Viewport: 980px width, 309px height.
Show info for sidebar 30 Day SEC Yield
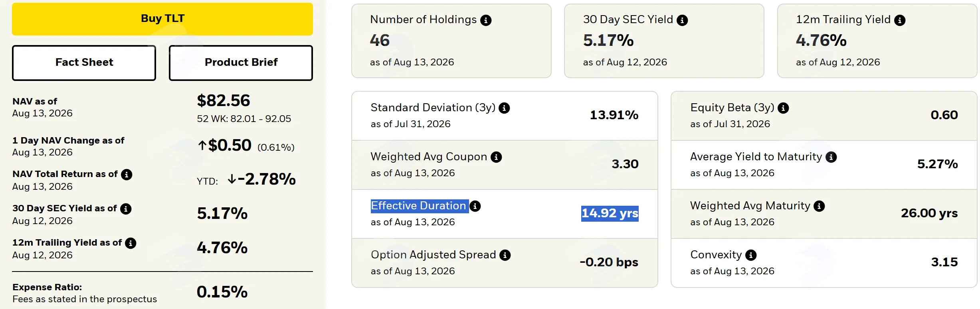[126, 209]
